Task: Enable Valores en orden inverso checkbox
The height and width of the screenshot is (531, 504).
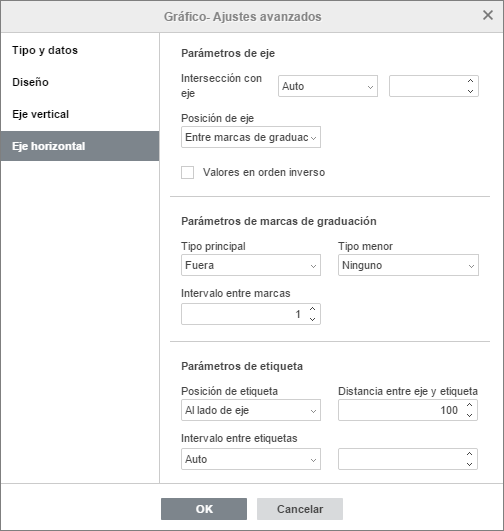Action: point(188,172)
